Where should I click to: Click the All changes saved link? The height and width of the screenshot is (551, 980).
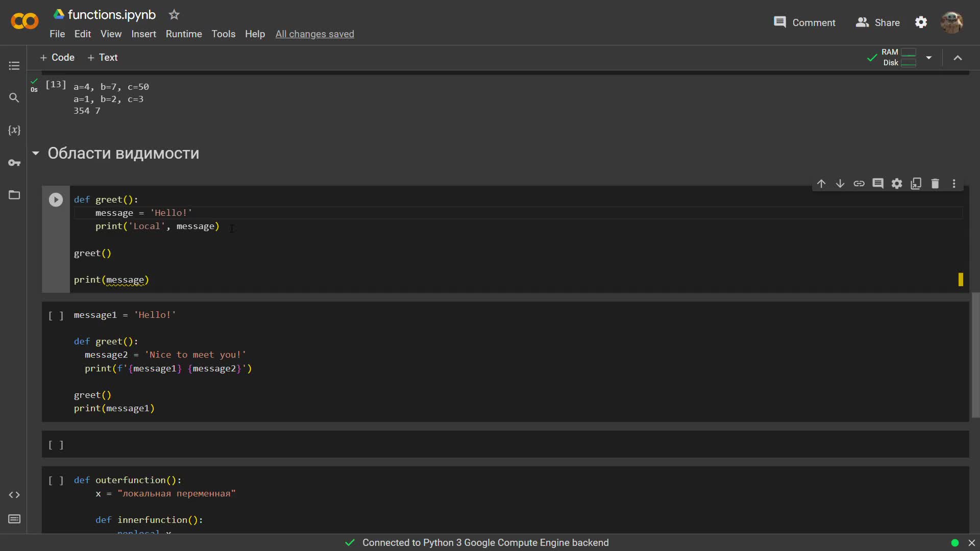pyautogui.click(x=315, y=34)
